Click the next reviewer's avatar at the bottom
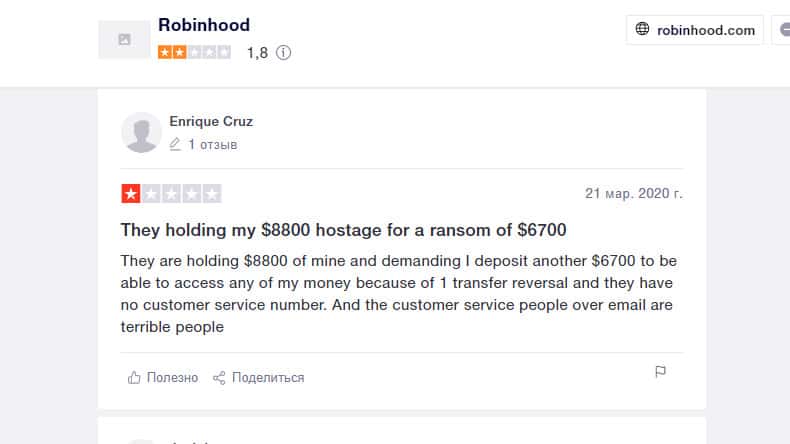Viewport: 790px width, 444px height. pos(141,440)
